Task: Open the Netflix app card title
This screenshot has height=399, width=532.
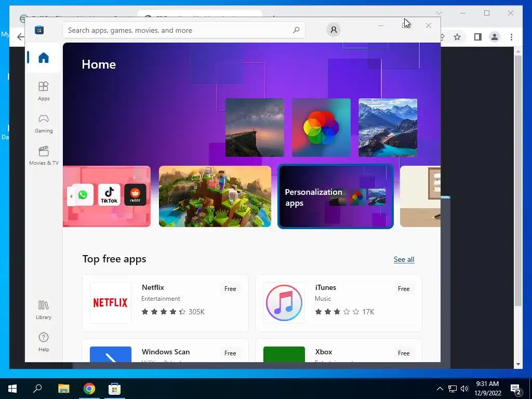Action: click(x=153, y=287)
